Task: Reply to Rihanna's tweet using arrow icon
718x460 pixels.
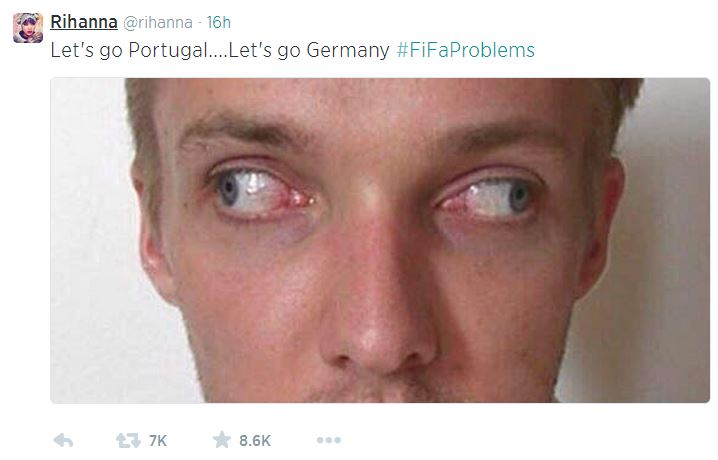Action: click(63, 440)
